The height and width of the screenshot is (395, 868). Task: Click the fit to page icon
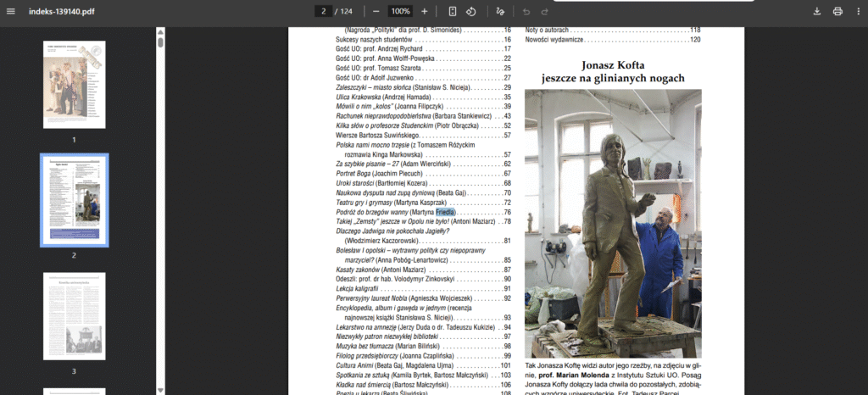point(453,11)
